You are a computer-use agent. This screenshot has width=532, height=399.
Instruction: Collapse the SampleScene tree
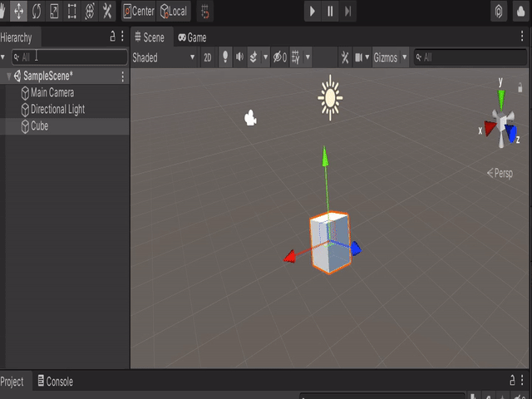pyautogui.click(x=9, y=76)
